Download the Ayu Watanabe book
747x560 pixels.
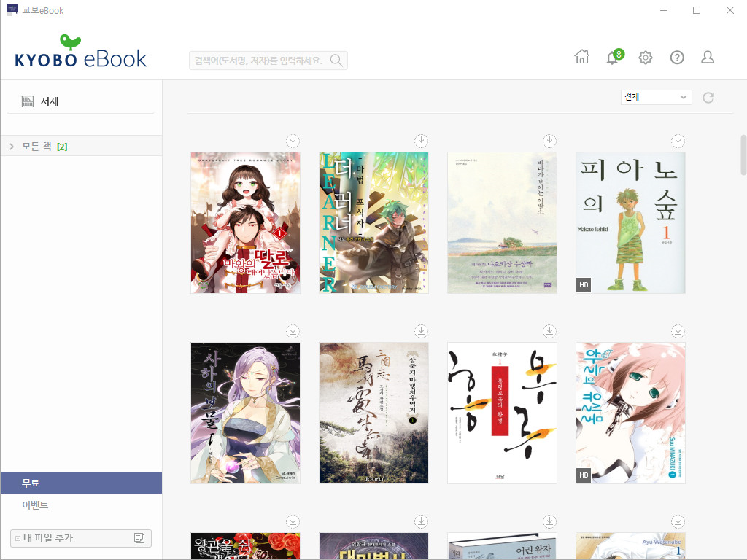click(x=678, y=521)
